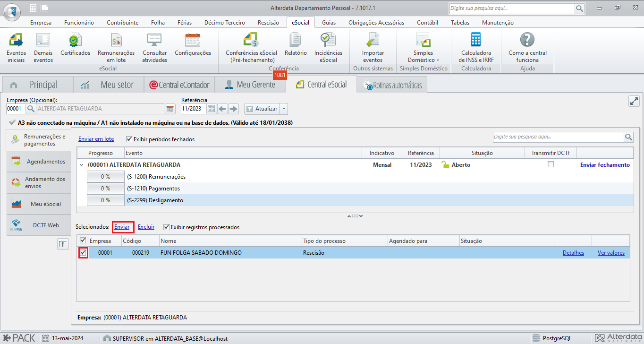This screenshot has height=344, width=644.
Task: Click the expand panel diagonal arrow icon
Action: (x=634, y=101)
